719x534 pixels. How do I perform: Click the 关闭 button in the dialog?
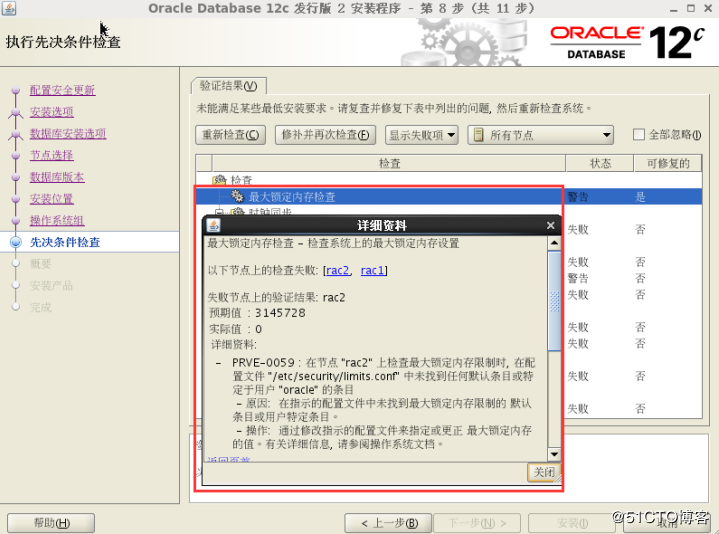point(544,472)
